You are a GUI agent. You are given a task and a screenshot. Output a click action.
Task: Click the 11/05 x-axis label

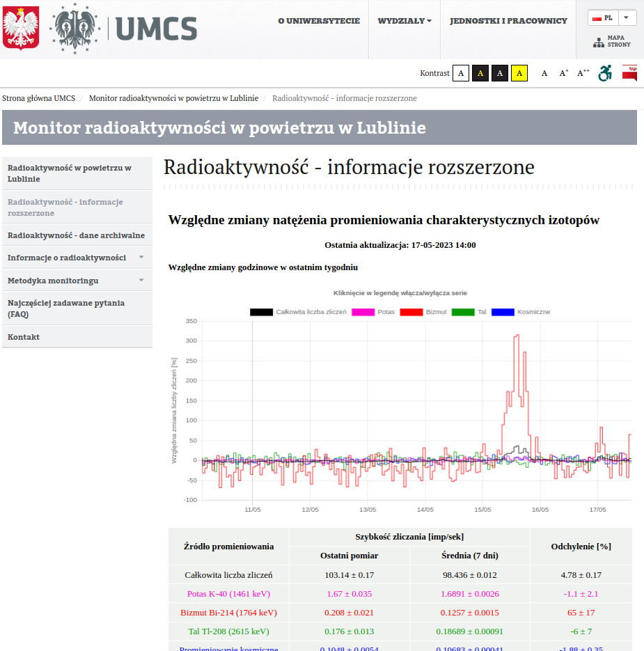253,510
